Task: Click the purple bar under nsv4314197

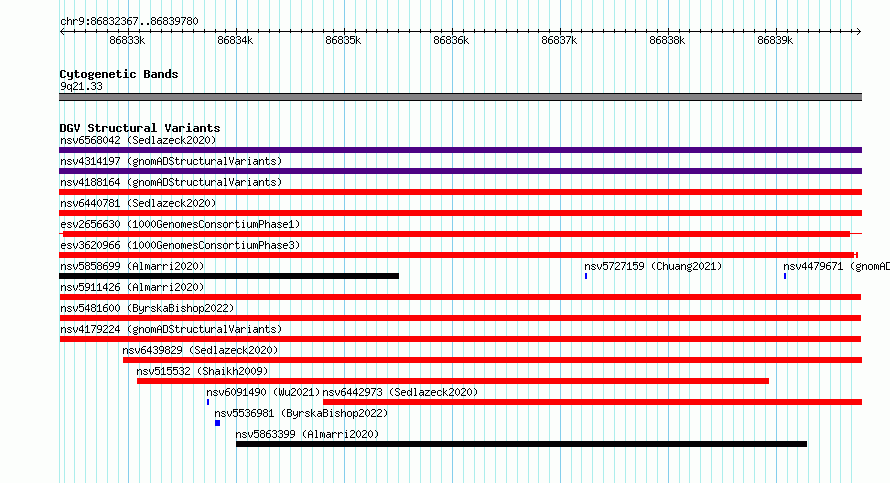Action: (460, 171)
